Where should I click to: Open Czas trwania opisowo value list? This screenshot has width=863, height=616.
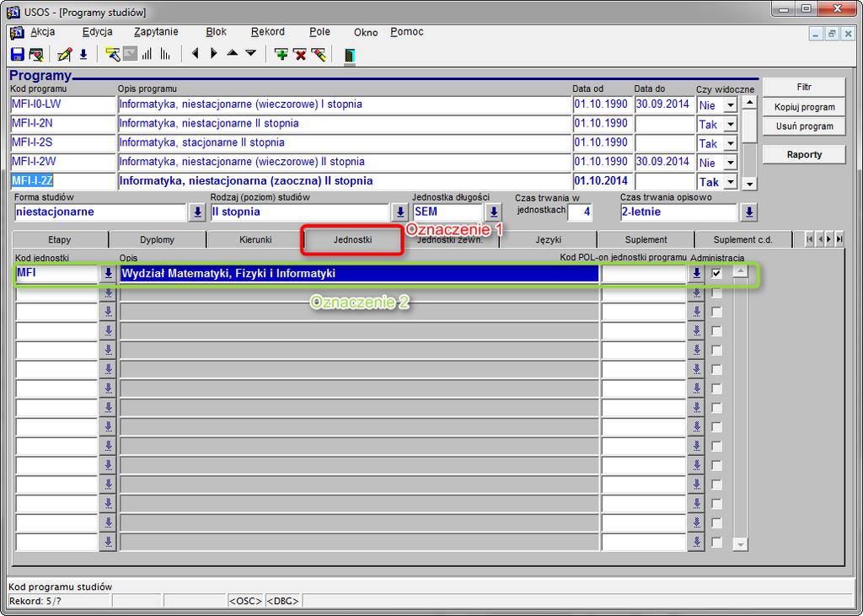coord(748,212)
